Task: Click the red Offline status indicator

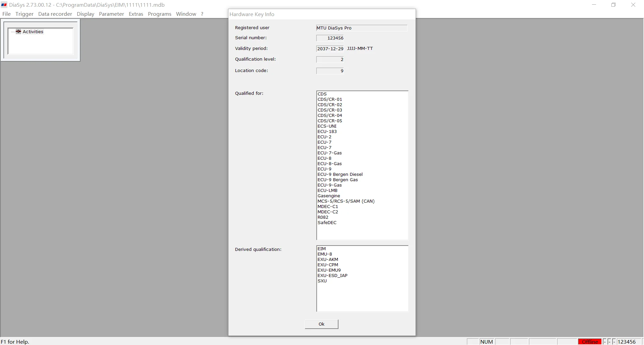Action: tap(590, 342)
